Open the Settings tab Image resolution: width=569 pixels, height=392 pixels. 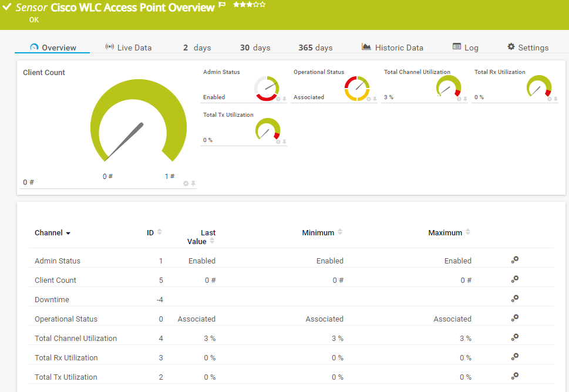(x=528, y=48)
